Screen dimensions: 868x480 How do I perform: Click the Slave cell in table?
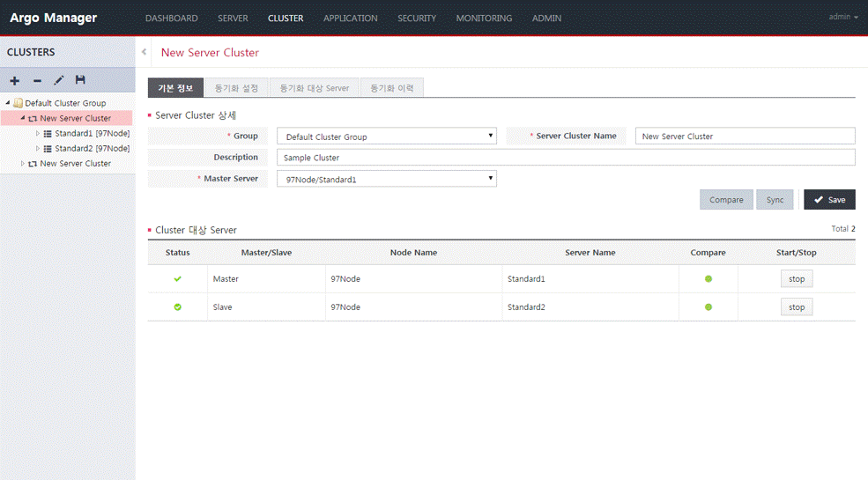coord(266,306)
